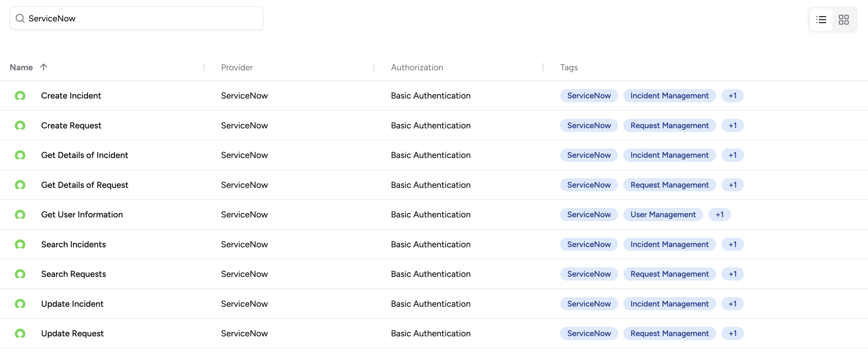Click ServiceNow tag on Update Incident row
This screenshot has height=353, width=868.
click(x=589, y=304)
